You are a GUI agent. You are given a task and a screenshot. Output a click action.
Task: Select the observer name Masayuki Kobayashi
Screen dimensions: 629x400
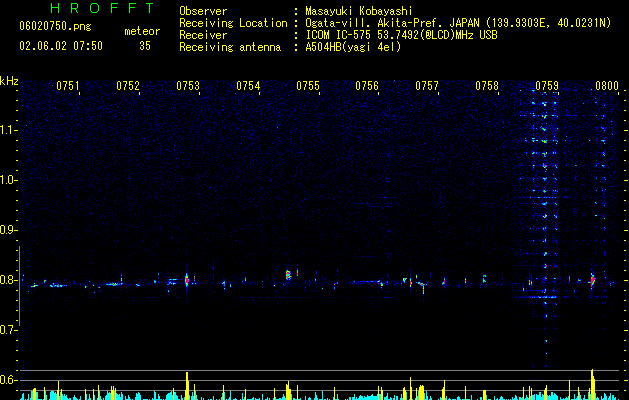point(359,11)
